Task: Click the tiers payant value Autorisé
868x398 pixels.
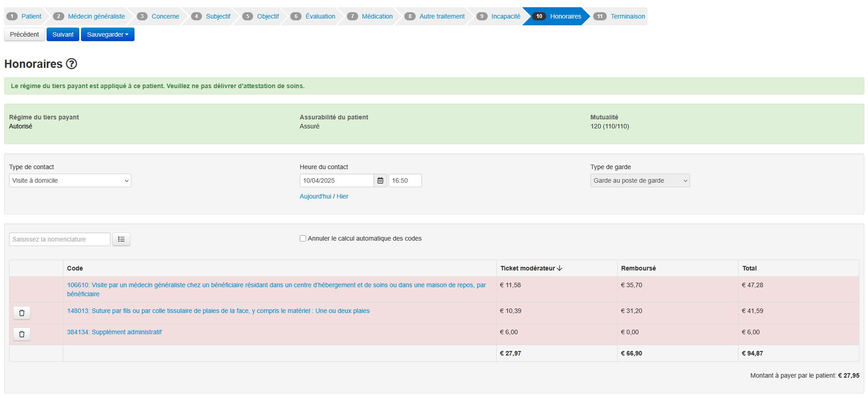Action: pos(21,126)
